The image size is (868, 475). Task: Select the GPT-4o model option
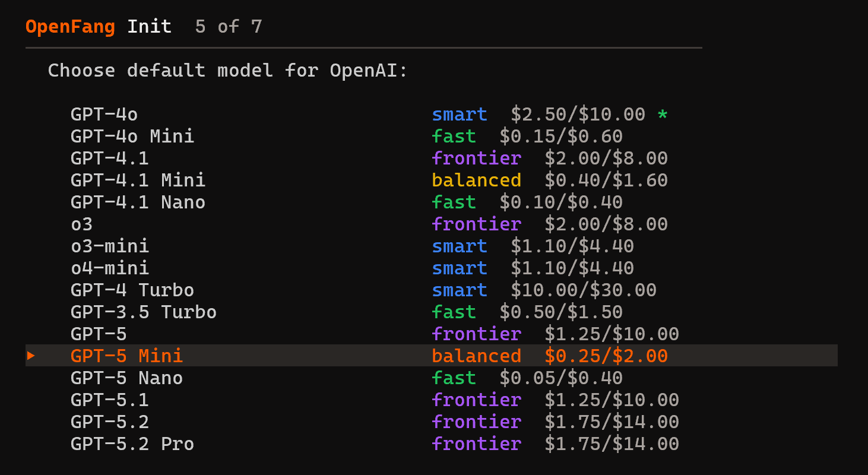pos(104,114)
